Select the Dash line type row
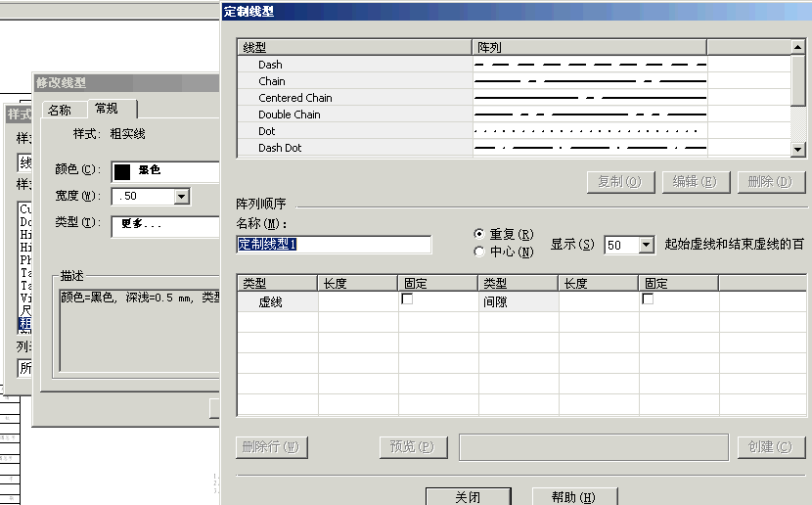The width and height of the screenshot is (812, 505). (355, 65)
